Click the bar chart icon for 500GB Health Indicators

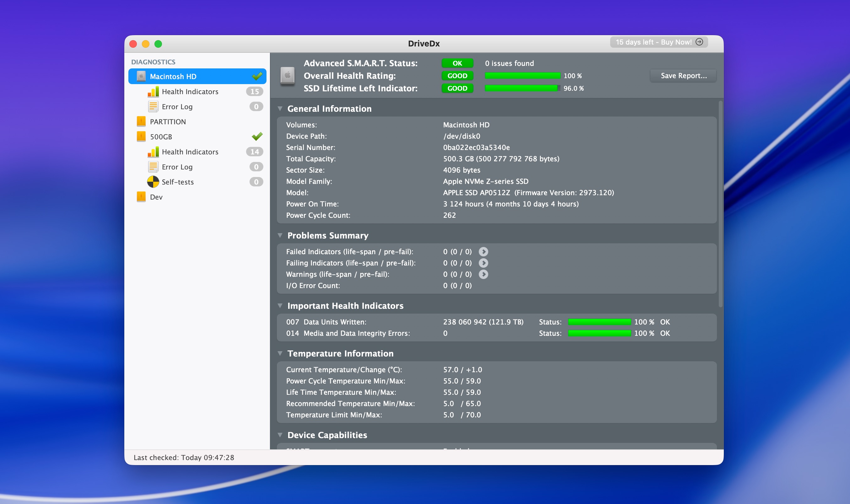(x=153, y=152)
